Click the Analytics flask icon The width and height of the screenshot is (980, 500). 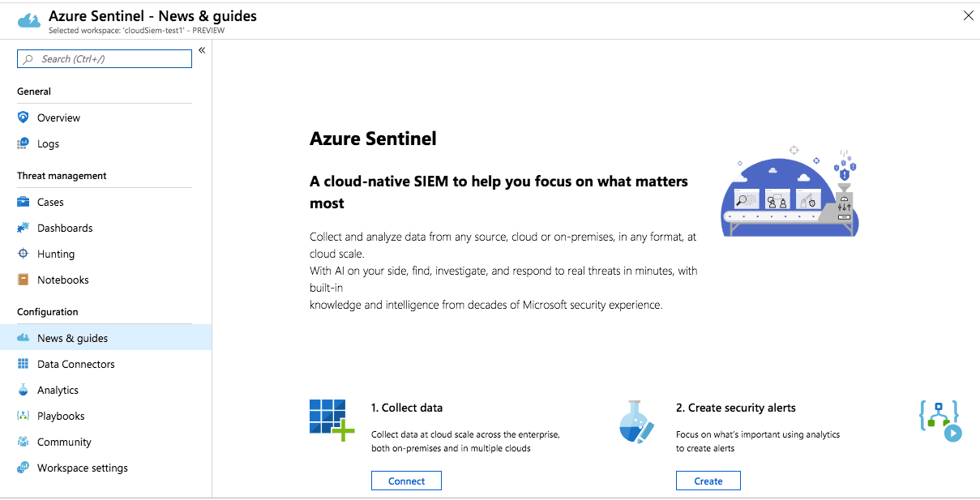pyautogui.click(x=23, y=390)
